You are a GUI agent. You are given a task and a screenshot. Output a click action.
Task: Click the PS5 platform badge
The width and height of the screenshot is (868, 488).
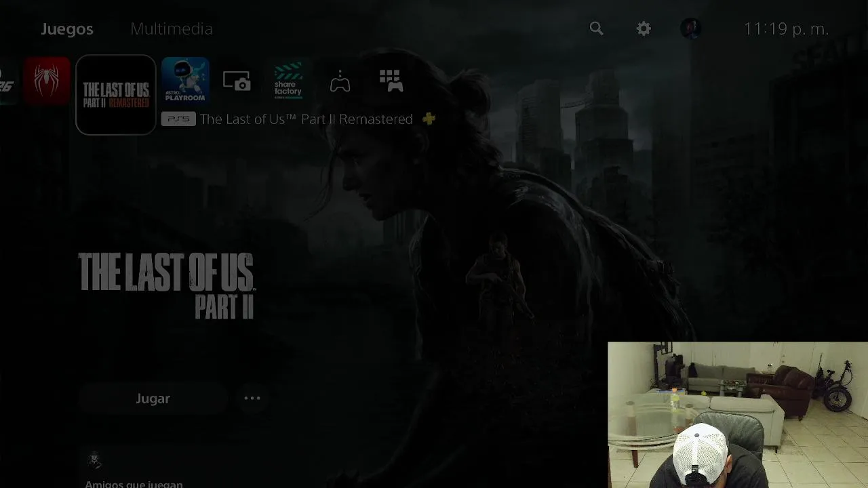pos(178,119)
